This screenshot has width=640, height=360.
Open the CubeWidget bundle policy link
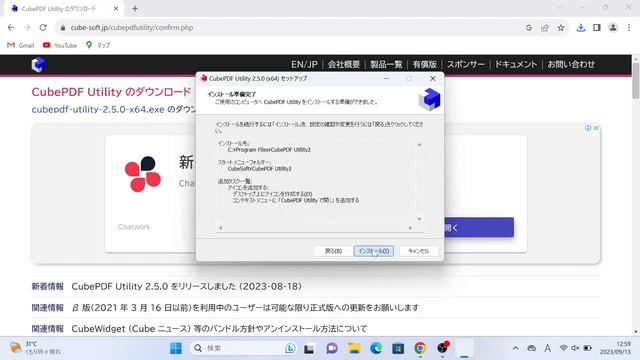pos(219,329)
